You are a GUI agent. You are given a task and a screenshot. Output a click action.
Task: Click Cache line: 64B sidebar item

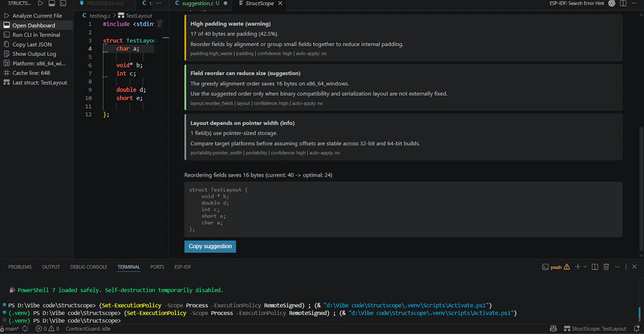click(37, 73)
